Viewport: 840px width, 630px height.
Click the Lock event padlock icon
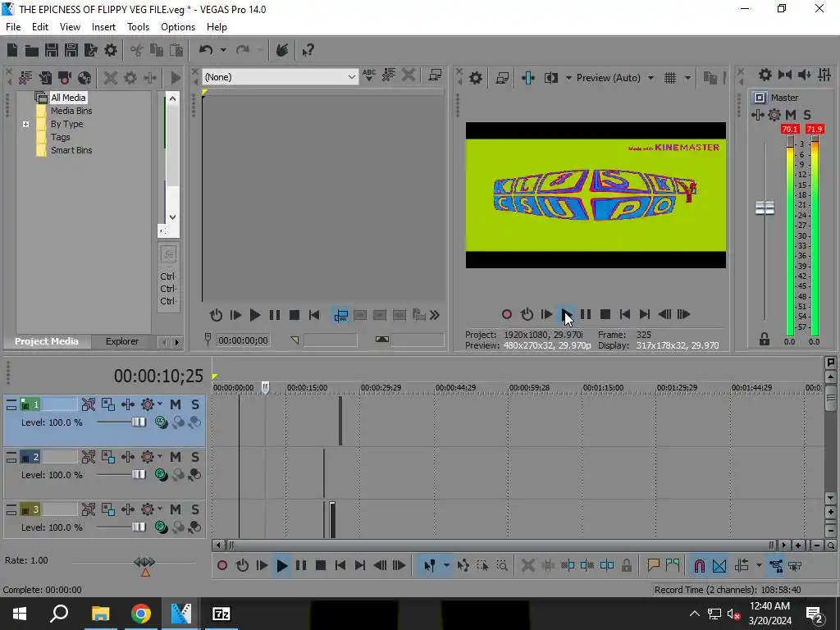tap(626, 566)
